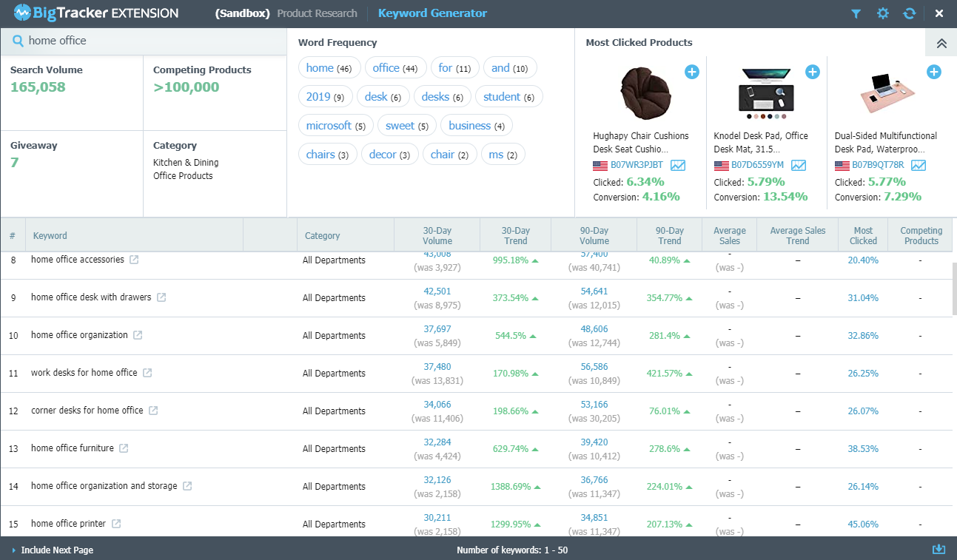Sort by 30-Day Trend column
957x560 pixels.
click(x=516, y=236)
